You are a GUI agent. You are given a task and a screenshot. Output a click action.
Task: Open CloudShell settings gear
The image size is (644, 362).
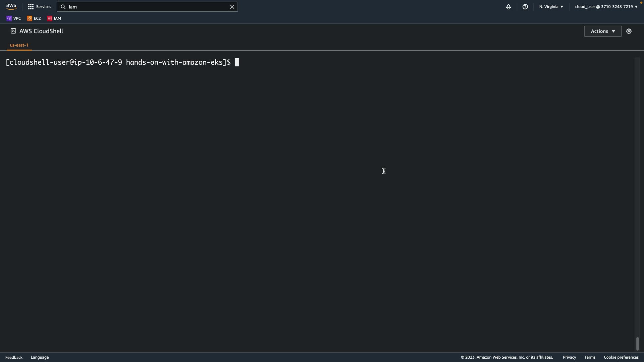(x=629, y=31)
